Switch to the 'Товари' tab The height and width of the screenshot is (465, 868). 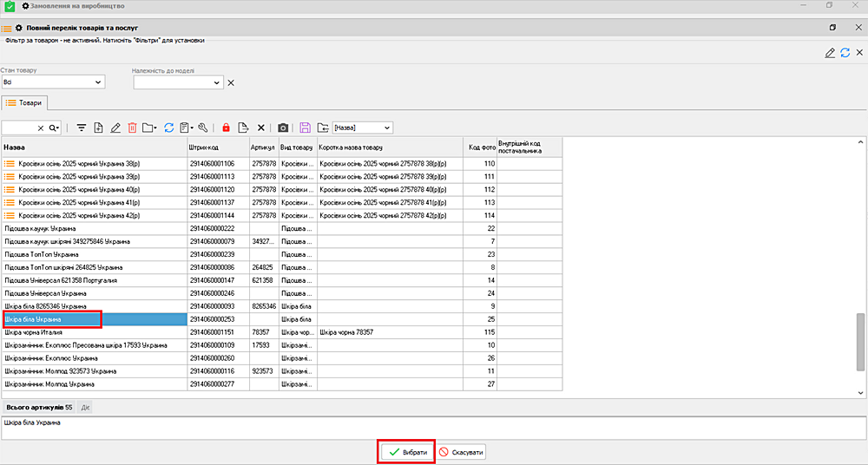click(25, 102)
